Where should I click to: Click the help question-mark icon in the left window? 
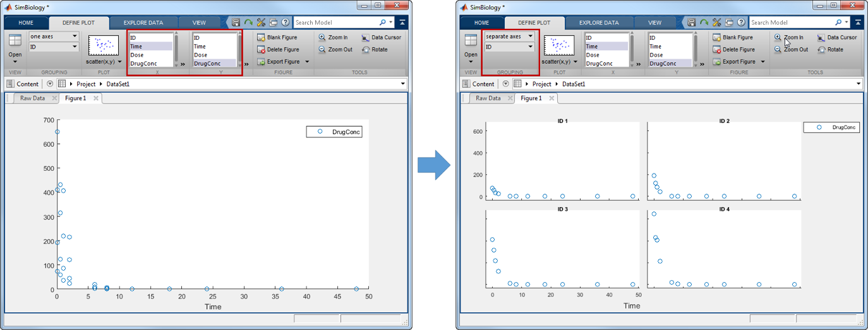[x=286, y=22]
